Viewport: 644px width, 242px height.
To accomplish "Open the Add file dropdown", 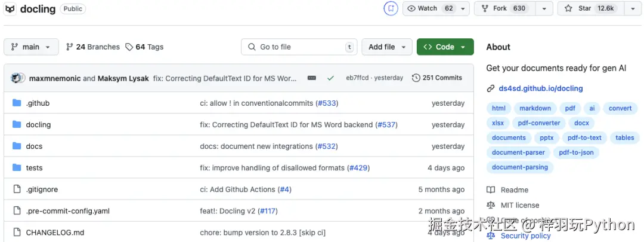I will (x=386, y=47).
